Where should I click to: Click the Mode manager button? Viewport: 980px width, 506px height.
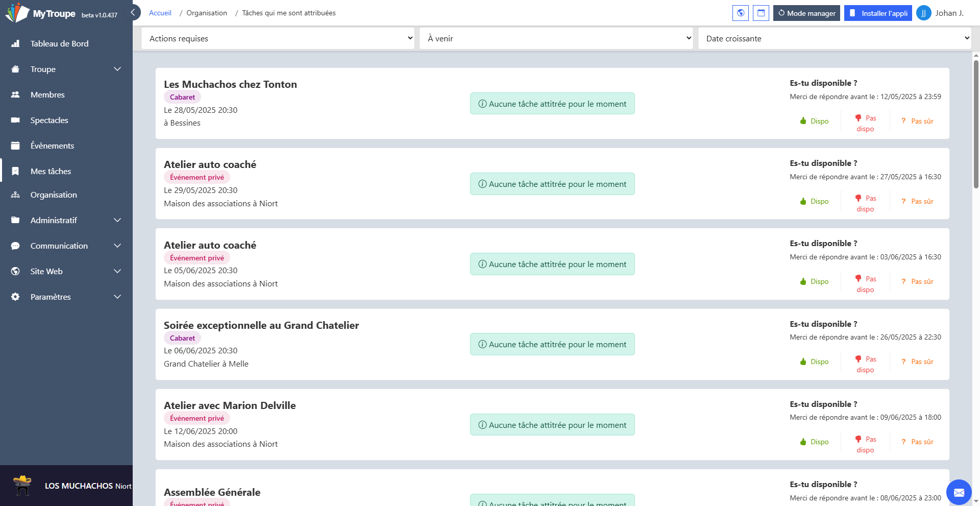pyautogui.click(x=806, y=13)
